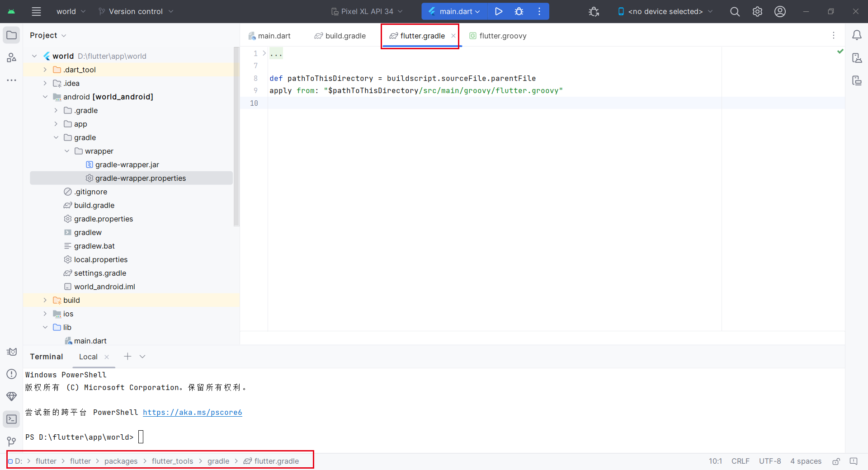Close the Local terminal tab
Image resolution: width=868 pixels, height=470 pixels.
(x=107, y=357)
